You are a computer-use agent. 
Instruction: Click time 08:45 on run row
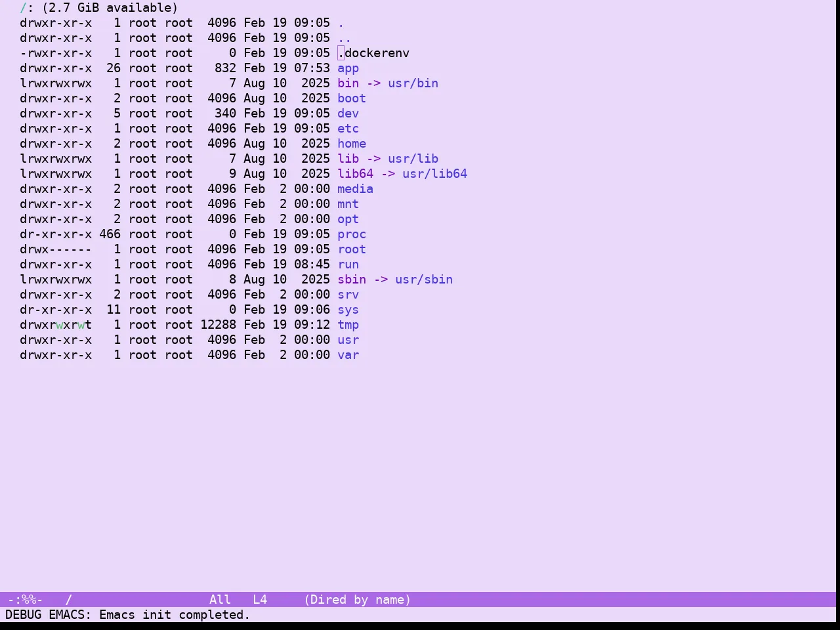(312, 264)
